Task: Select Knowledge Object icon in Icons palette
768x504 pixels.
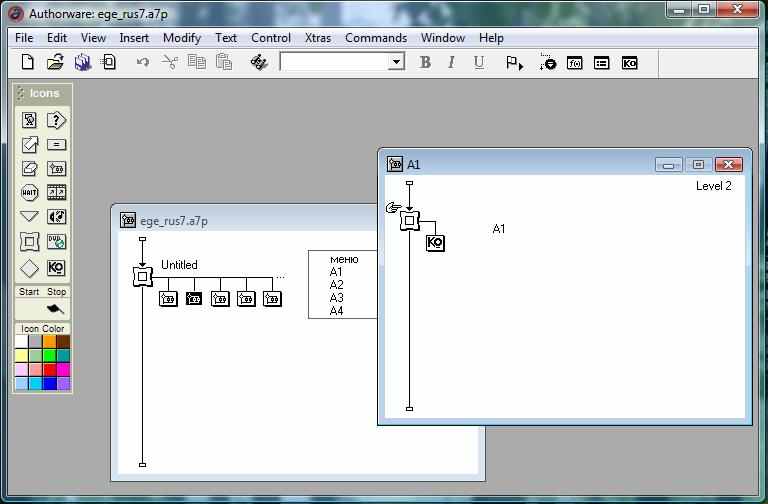Action: 56,267
